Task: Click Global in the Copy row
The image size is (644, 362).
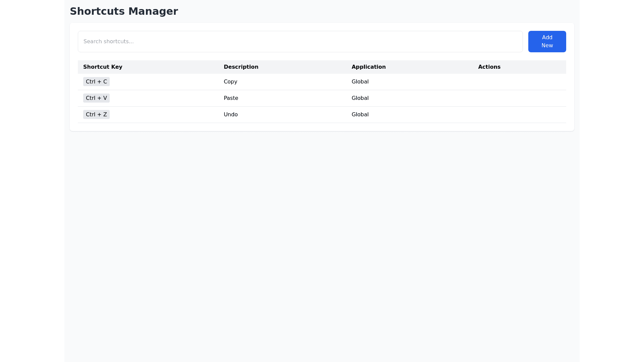Action: pyautogui.click(x=360, y=82)
